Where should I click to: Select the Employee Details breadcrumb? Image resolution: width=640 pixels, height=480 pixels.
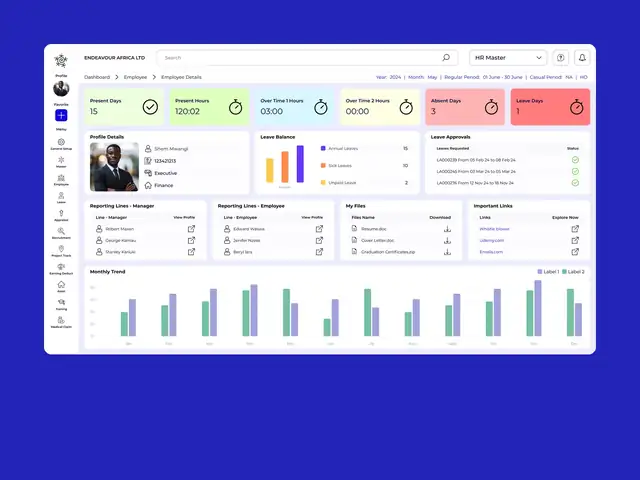point(181,77)
